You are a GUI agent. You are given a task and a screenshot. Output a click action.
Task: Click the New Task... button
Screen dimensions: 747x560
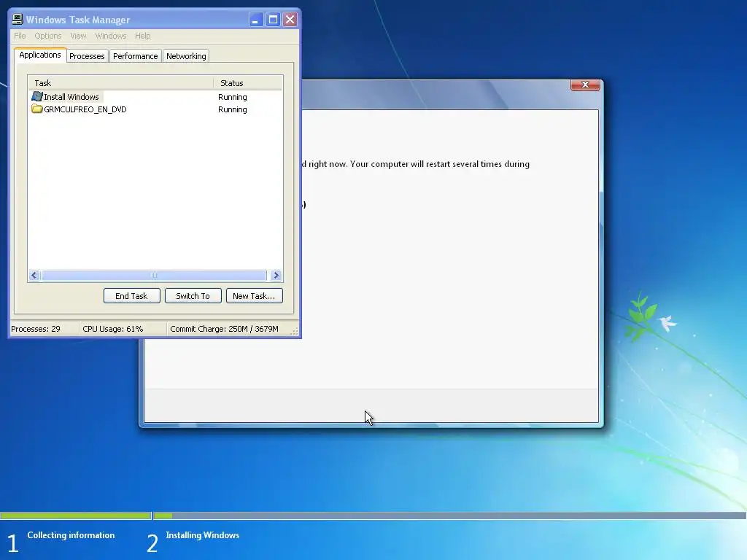point(254,296)
